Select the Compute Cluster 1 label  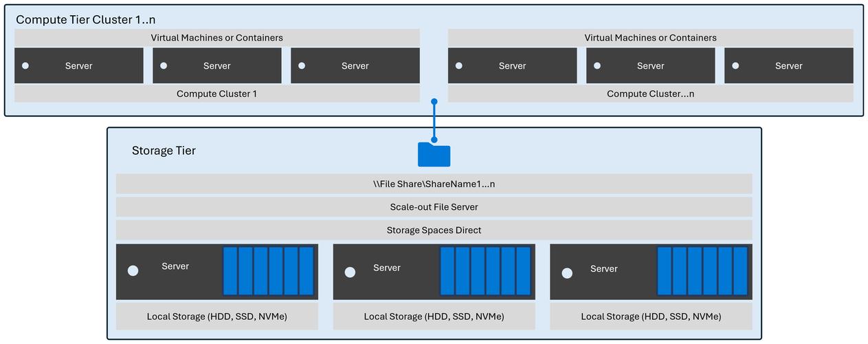[216, 94]
